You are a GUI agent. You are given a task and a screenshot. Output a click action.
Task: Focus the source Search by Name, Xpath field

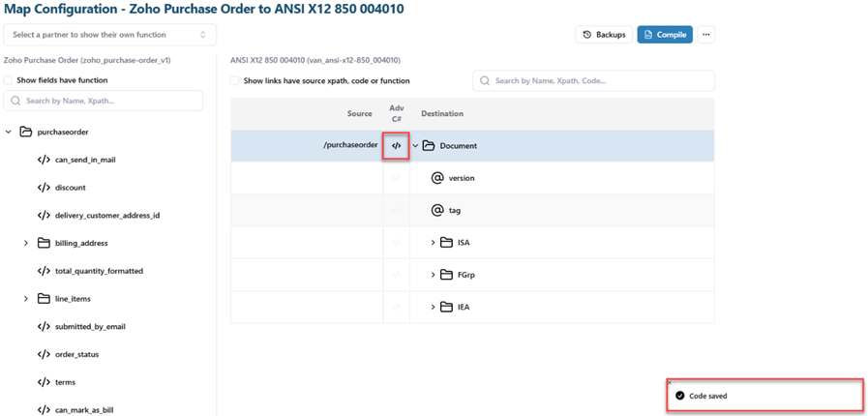click(103, 101)
